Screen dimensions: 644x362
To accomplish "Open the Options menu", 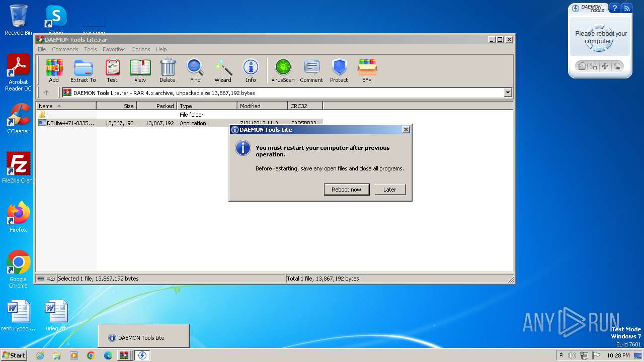I will pos(141,49).
